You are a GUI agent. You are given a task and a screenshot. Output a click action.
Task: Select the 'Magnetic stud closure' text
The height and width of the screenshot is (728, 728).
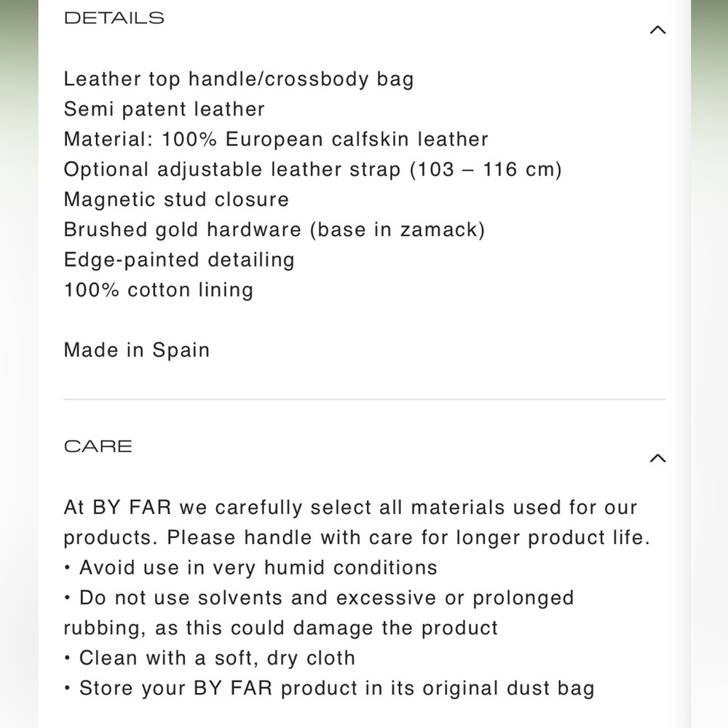[176, 199]
